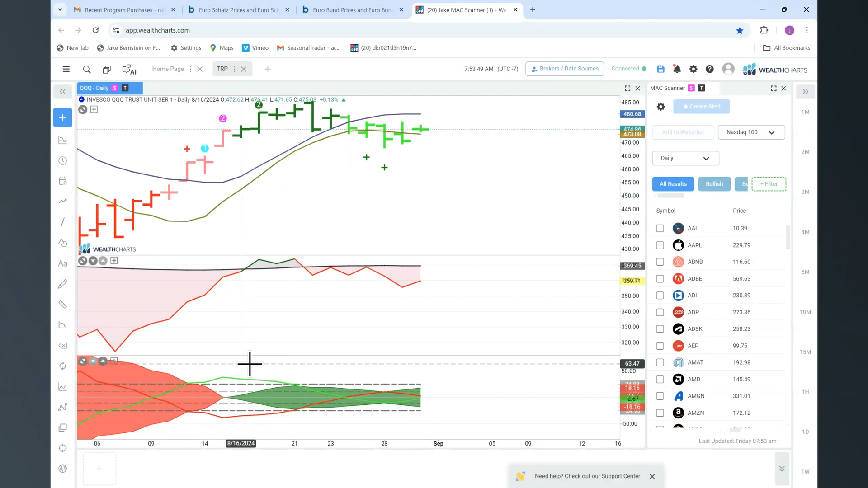Switch to the Home Page workspace tab
This screenshot has height=488, width=868.
tap(168, 69)
